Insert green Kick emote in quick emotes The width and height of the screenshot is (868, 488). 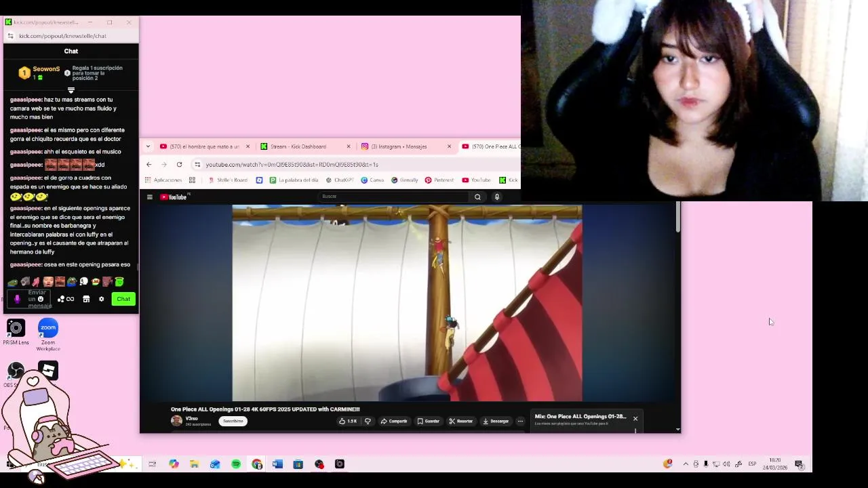[119, 281]
